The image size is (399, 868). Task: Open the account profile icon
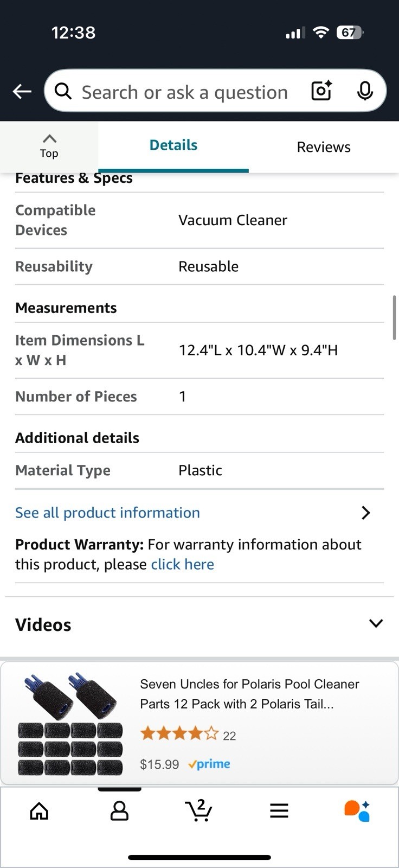pyautogui.click(x=119, y=811)
